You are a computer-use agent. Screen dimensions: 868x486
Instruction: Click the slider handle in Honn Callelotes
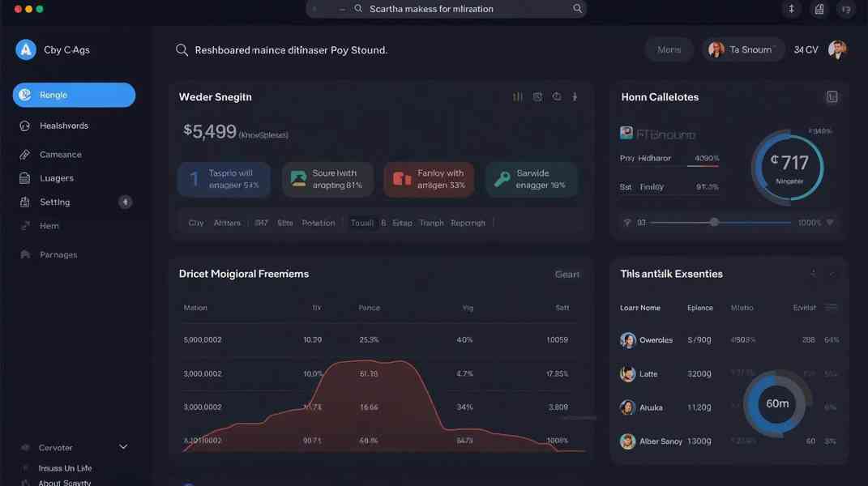click(714, 222)
